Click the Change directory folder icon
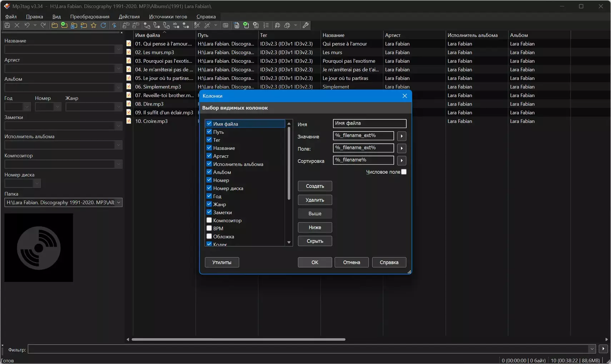 pyautogui.click(x=54, y=25)
